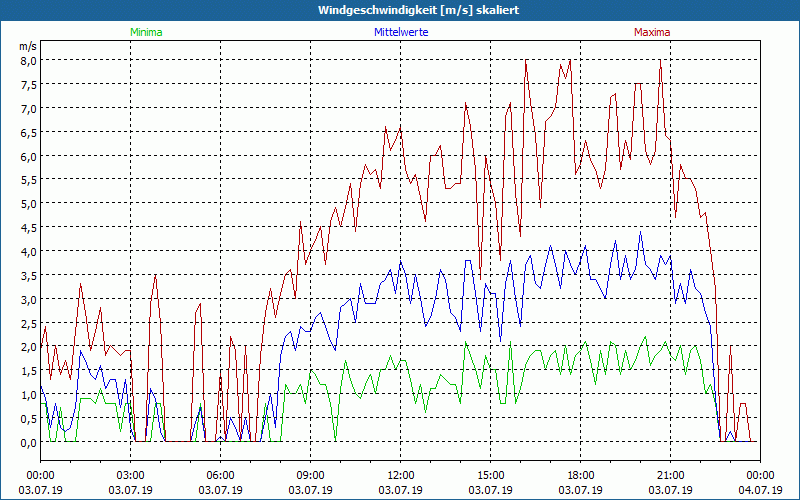Click the 09:00 time axis label
This screenshot has width=800, height=500.
(x=310, y=475)
